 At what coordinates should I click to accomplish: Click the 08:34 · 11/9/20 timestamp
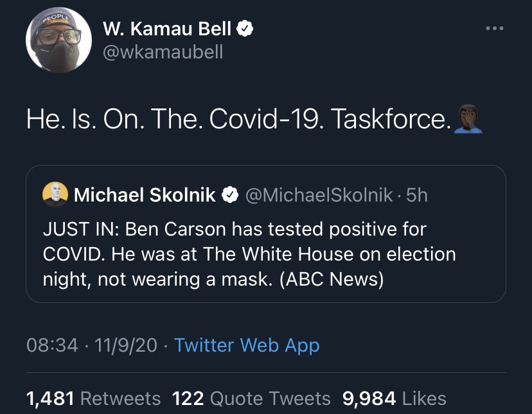pyautogui.click(x=92, y=345)
